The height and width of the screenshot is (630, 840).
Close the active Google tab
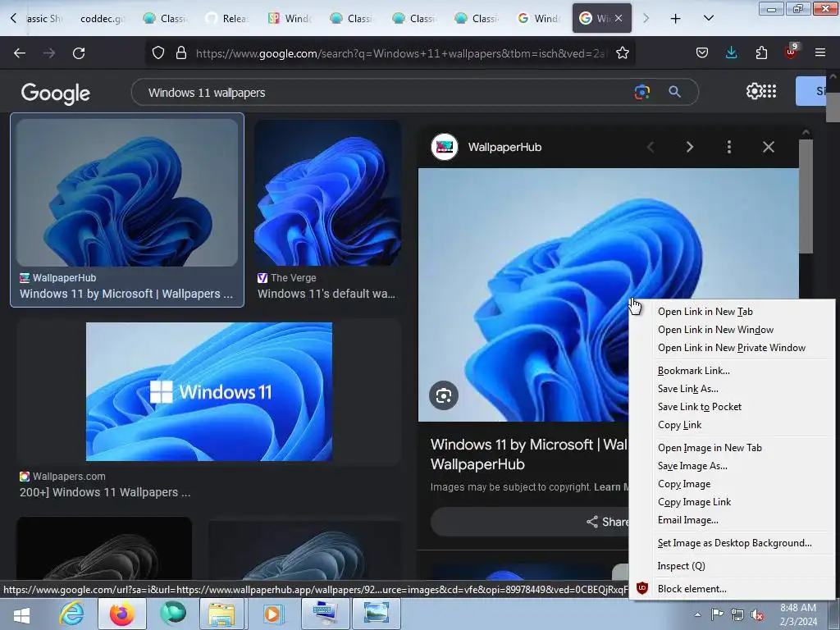click(619, 18)
